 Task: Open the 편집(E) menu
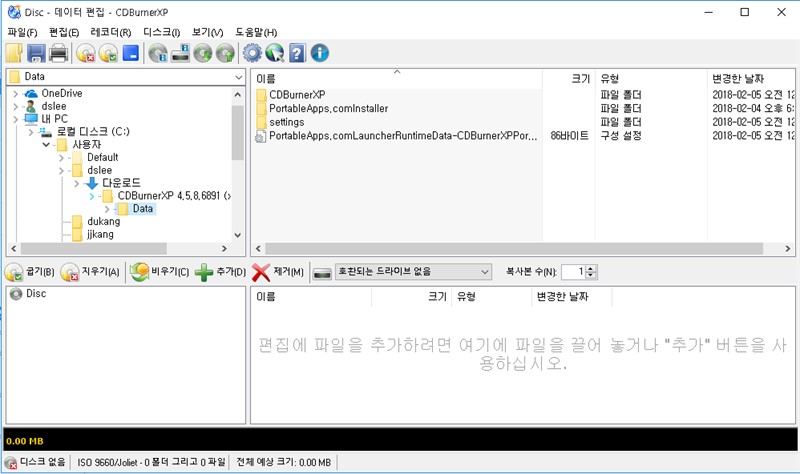(x=64, y=32)
